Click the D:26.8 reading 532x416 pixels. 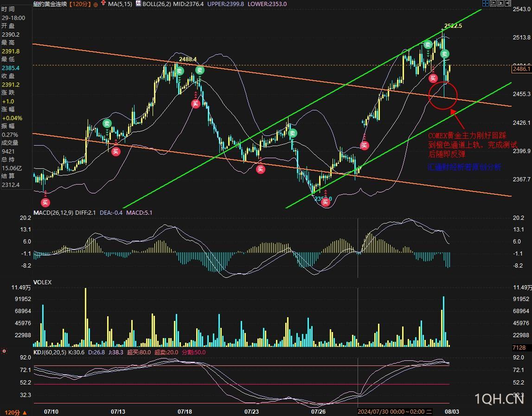(96, 352)
